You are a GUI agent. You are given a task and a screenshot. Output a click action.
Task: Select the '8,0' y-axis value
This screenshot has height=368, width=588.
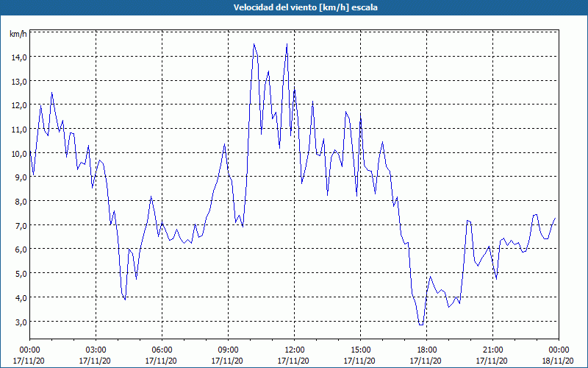[21, 201]
